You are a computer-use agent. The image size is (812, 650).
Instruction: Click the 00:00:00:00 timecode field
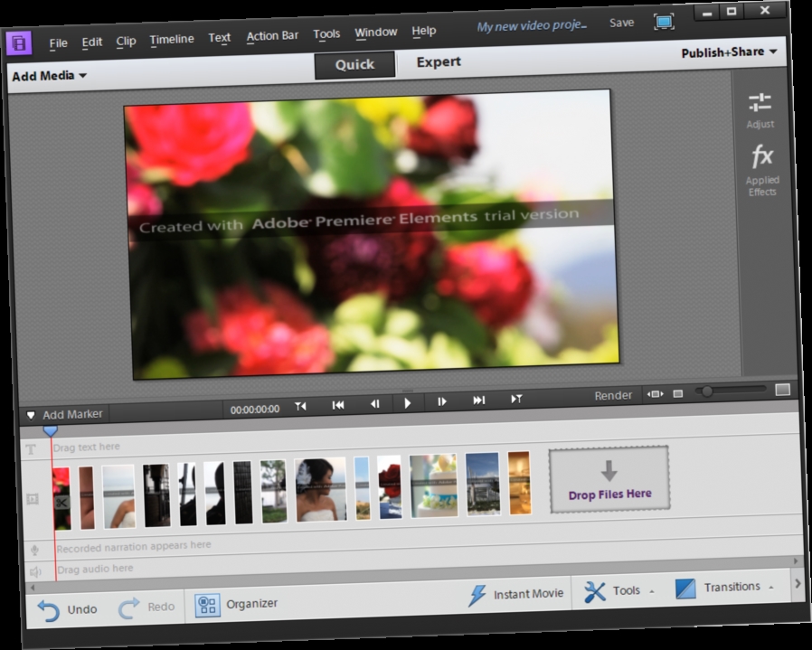(255, 410)
